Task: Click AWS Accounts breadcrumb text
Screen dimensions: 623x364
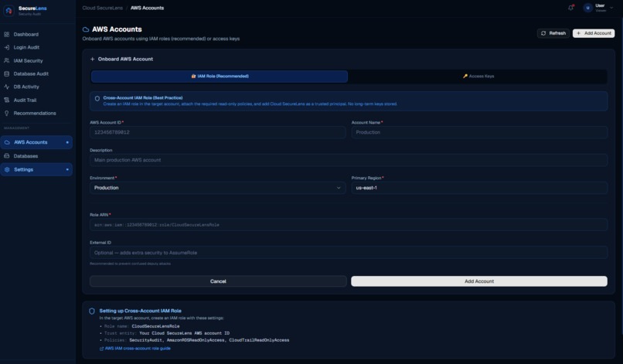Action: pyautogui.click(x=147, y=8)
